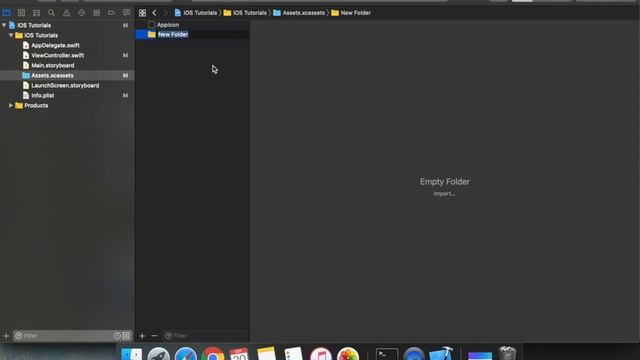Screen dimensions: 640x360
Task: Expand the Products folder
Action: point(11,105)
